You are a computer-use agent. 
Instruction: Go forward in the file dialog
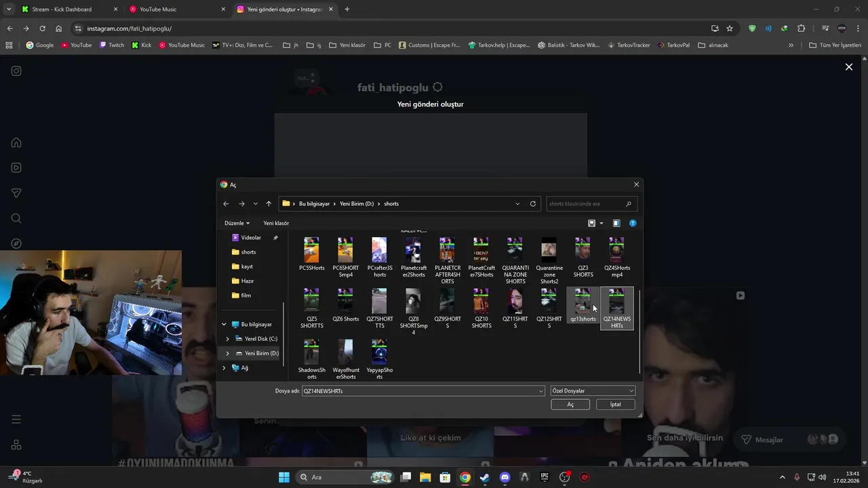(x=241, y=203)
